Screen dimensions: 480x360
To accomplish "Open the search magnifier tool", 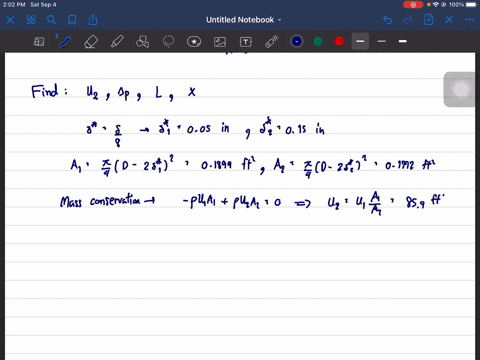I will point(51,20).
